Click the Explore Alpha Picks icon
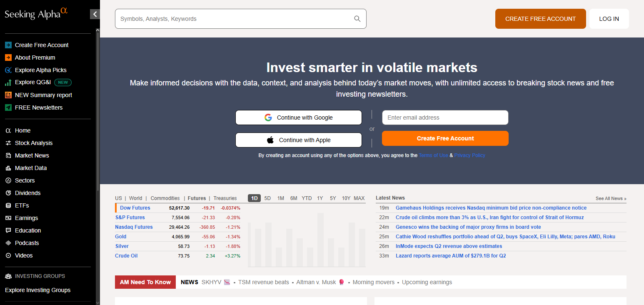This screenshot has height=305, width=644. 8,70
